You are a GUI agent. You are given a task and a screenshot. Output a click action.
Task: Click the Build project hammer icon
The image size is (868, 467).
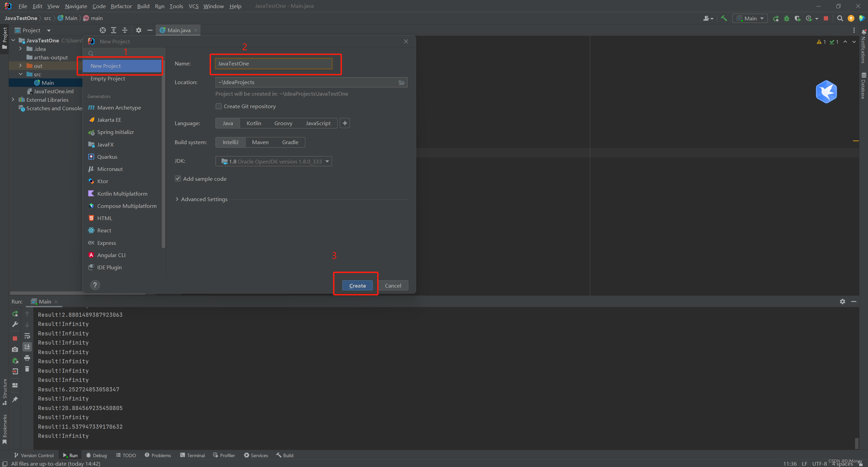(x=724, y=18)
